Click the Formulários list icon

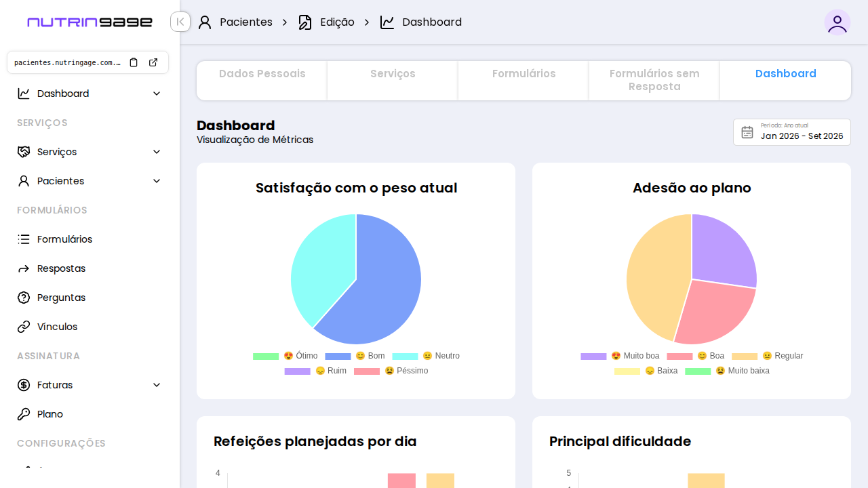[24, 239]
